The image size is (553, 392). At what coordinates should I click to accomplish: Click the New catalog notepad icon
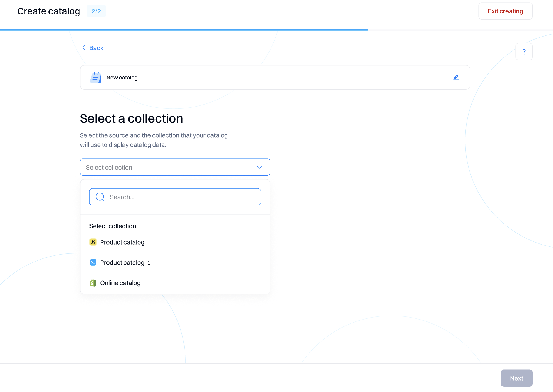(96, 77)
